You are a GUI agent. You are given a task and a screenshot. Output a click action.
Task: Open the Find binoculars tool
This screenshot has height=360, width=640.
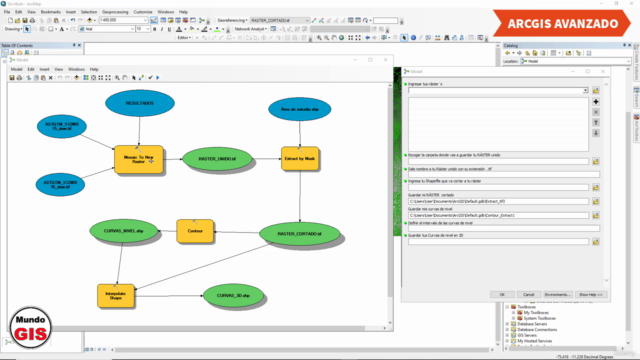(x=447, y=38)
